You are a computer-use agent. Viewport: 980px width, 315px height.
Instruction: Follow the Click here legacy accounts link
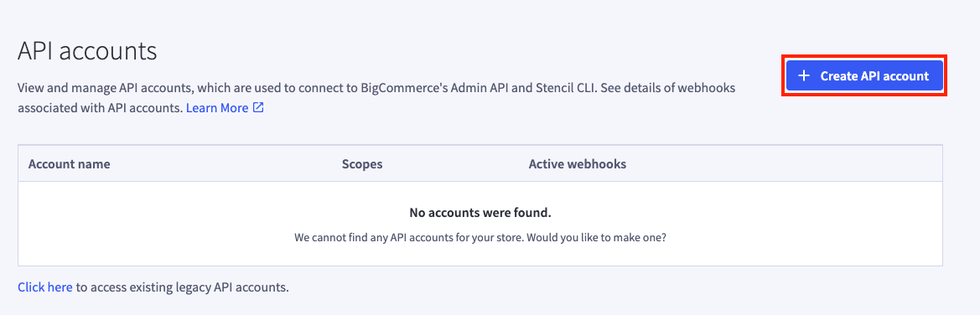(x=45, y=287)
